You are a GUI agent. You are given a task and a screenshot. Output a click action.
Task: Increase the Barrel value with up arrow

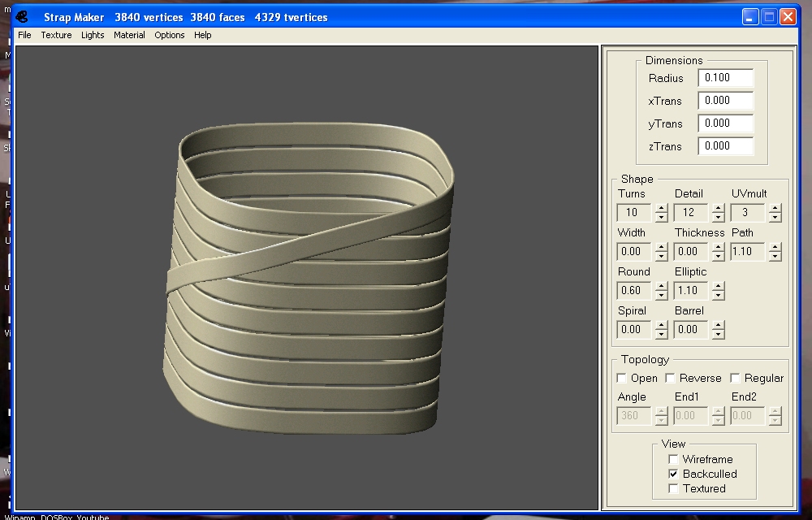click(719, 325)
